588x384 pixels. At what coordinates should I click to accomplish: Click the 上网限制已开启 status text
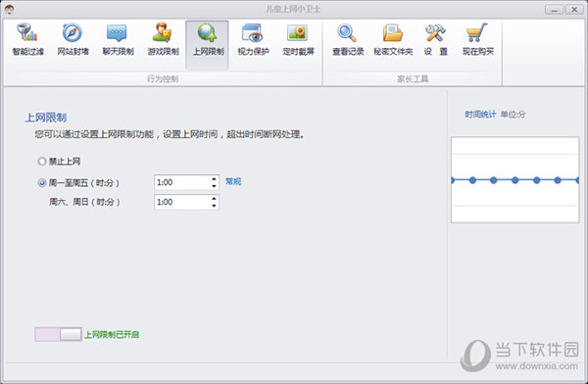[112, 334]
